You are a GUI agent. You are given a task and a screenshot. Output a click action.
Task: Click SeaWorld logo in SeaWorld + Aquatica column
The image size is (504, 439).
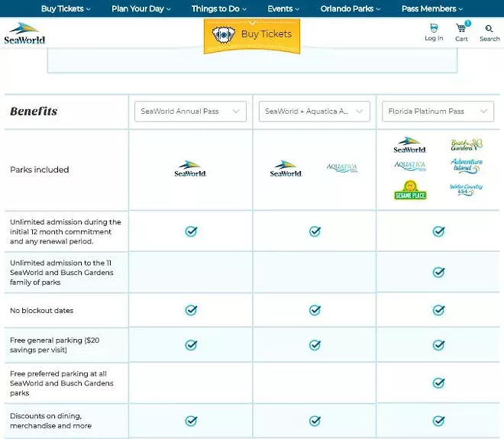tap(286, 169)
